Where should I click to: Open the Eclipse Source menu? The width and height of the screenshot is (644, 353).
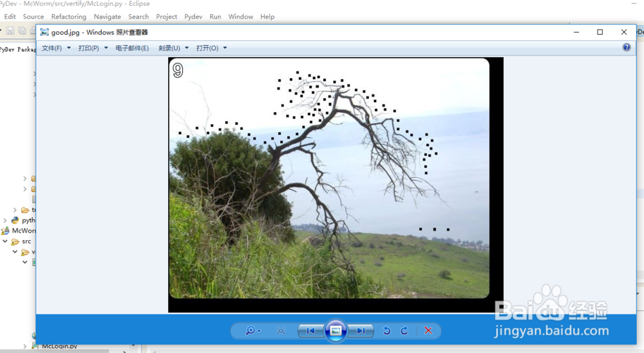[33, 17]
